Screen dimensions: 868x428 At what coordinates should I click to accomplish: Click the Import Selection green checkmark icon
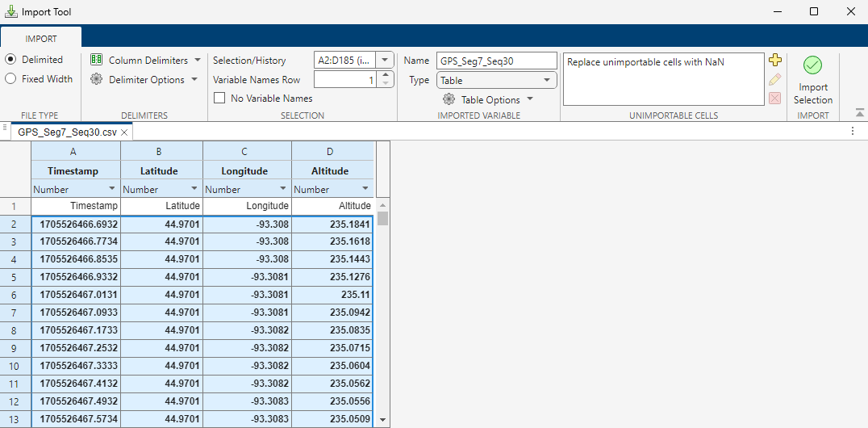pyautogui.click(x=812, y=65)
